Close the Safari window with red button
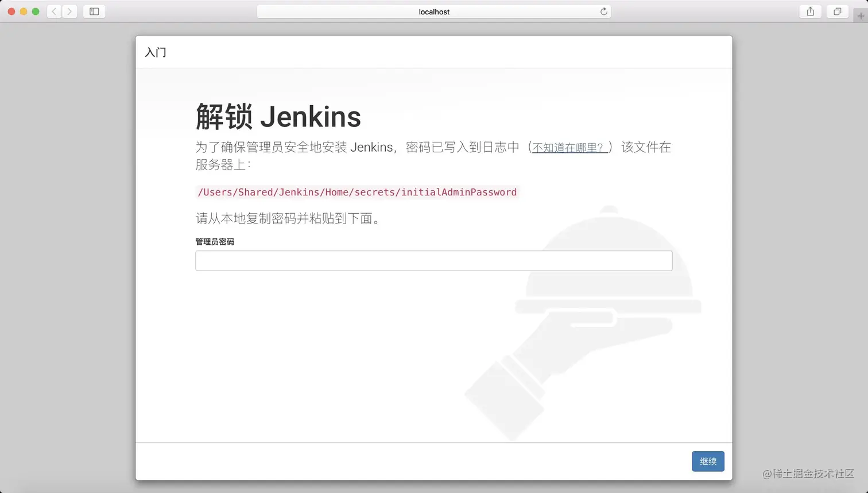 [x=11, y=11]
